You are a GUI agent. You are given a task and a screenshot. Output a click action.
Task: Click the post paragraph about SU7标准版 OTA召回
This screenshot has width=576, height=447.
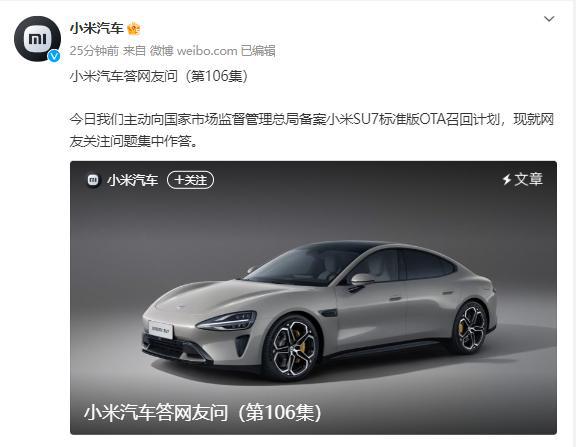312,130
